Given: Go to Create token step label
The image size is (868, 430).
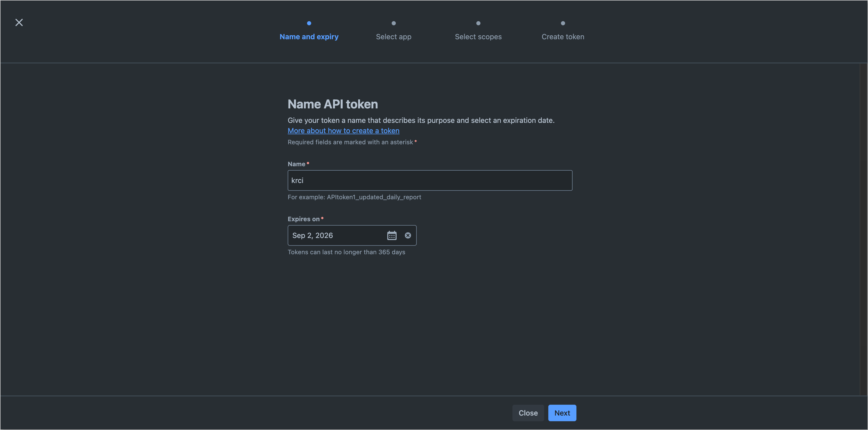Looking at the screenshot, I should point(562,37).
